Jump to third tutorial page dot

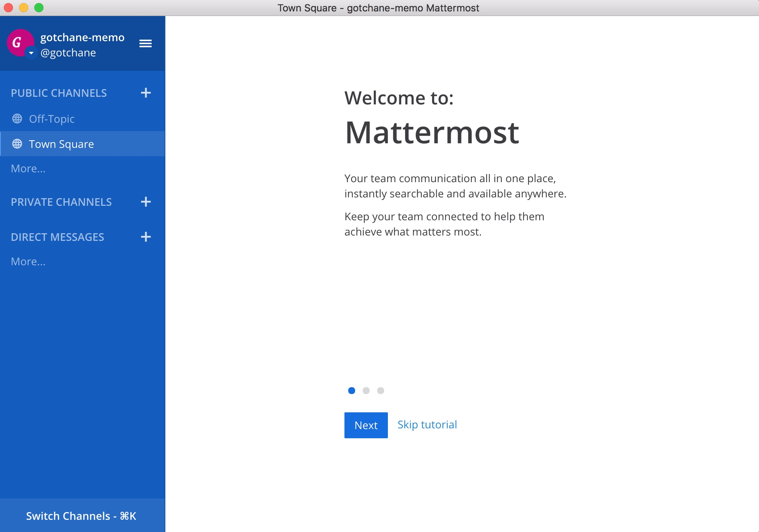[381, 391]
